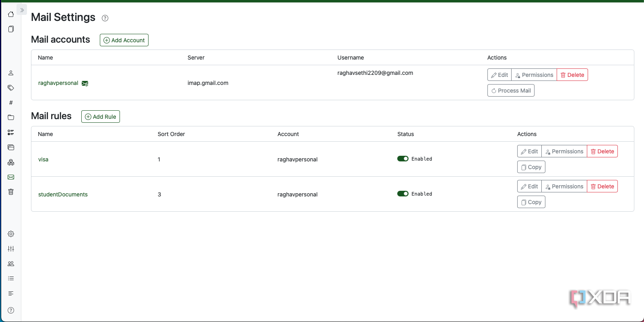Screen dimensions: 644x322
Task: Open configuration via the sliders icon
Action: tap(11, 249)
